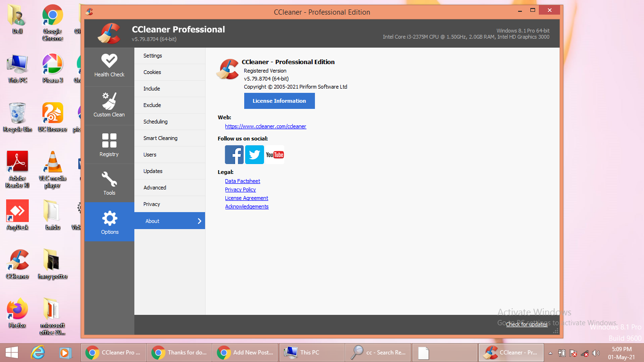Open the Users options page
This screenshot has width=644, height=362.
coord(170,155)
